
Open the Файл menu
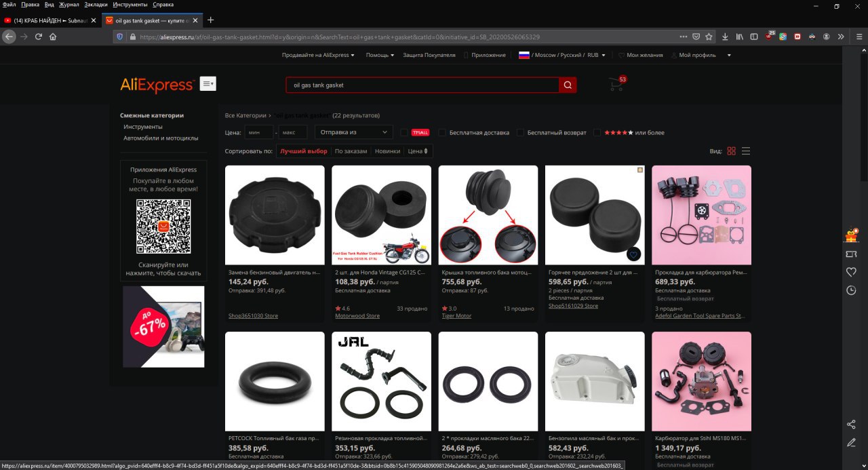point(9,5)
